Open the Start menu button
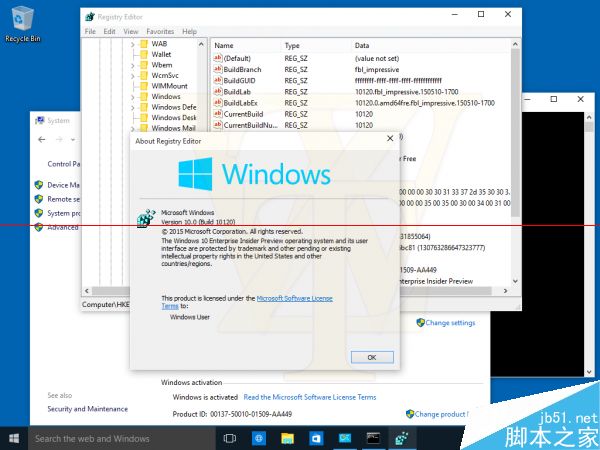This screenshot has width=600, height=450. point(14,438)
